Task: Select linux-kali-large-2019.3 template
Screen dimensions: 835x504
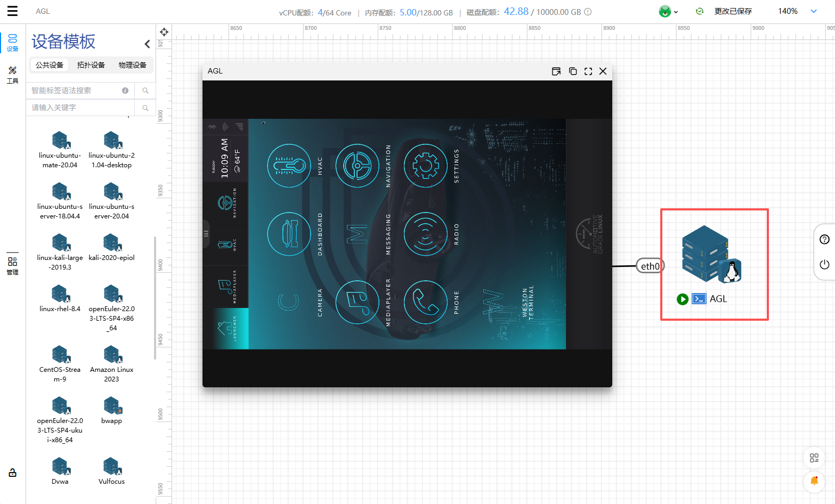Action: coord(60,253)
